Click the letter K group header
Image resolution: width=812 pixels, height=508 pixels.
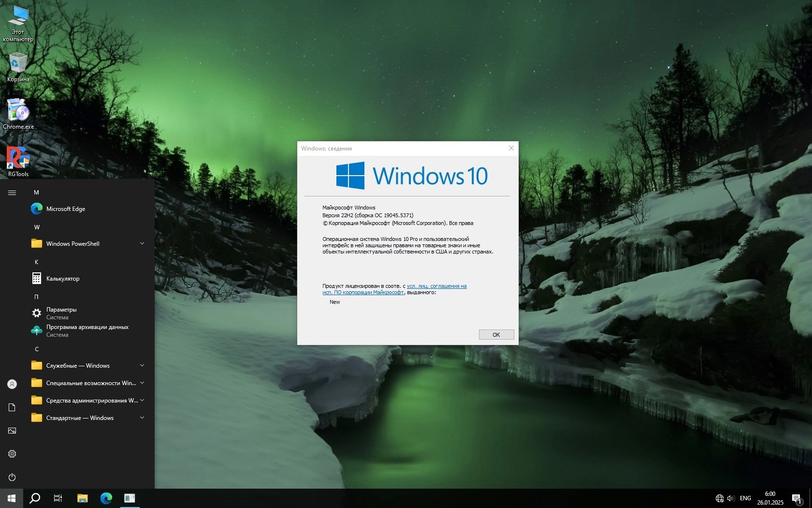pos(36,262)
